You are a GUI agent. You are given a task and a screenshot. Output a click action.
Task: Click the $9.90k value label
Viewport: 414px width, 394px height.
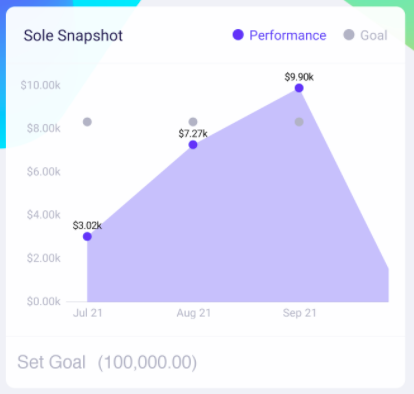click(x=299, y=77)
